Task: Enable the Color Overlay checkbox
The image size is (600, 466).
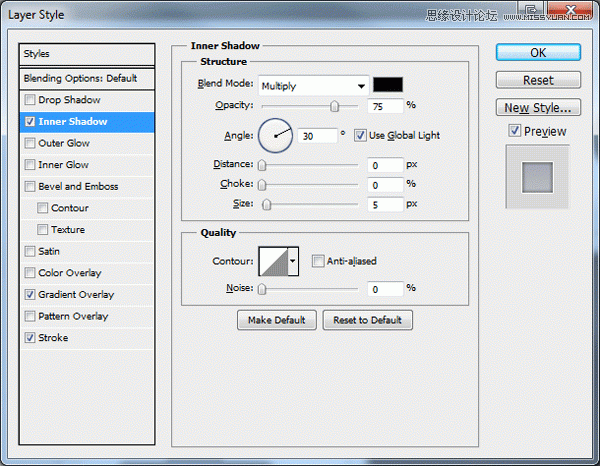Action: pyautogui.click(x=29, y=273)
